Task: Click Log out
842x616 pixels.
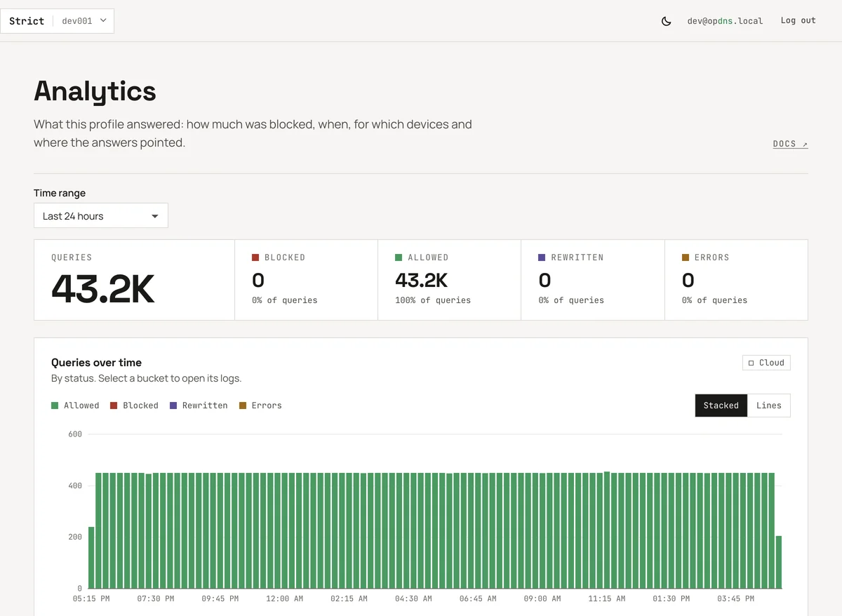Action: [798, 20]
